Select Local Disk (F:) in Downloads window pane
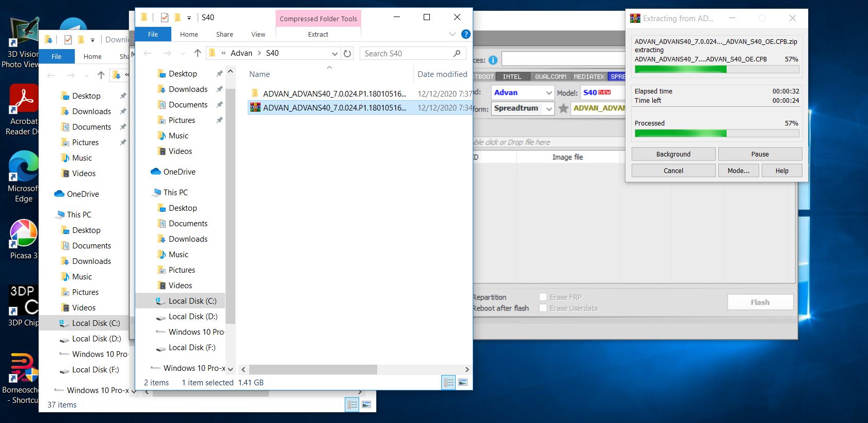This screenshot has width=868, height=423. point(95,369)
